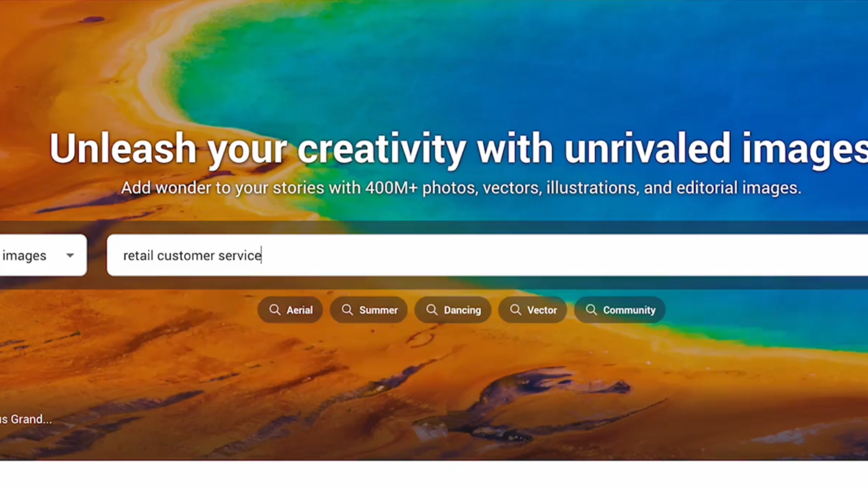The height and width of the screenshot is (488, 868).
Task: Click the word 'retail' in search box
Action: 138,256
